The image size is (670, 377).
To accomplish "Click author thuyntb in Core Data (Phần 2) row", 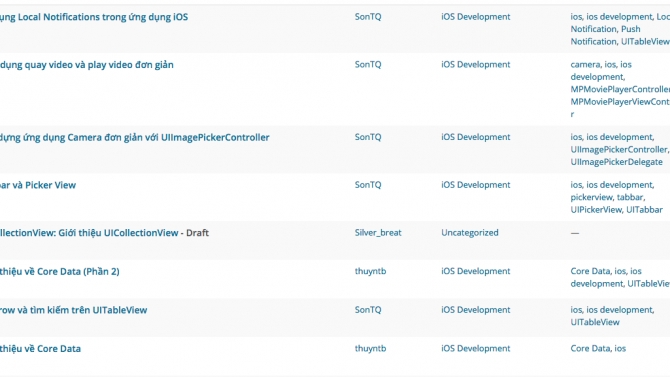I will tap(370, 271).
